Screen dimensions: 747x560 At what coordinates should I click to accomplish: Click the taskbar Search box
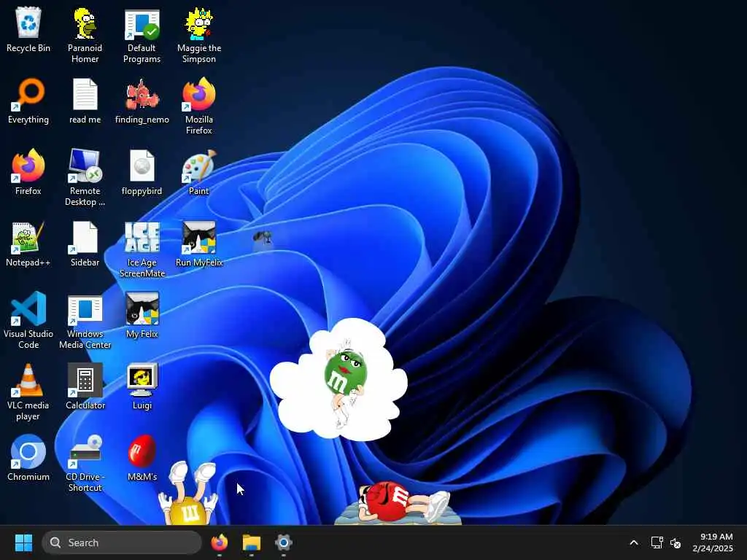tap(122, 542)
